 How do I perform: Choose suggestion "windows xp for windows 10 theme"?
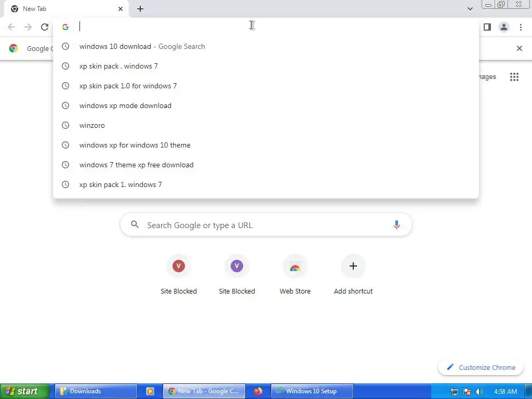(x=266, y=145)
